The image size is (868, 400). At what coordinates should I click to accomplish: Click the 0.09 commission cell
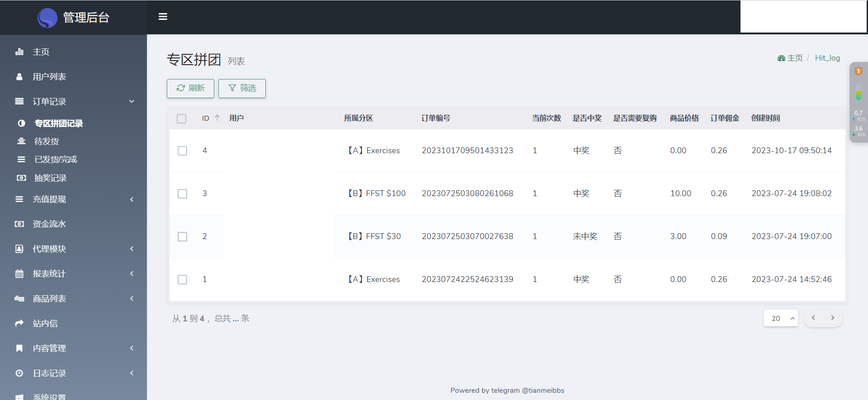point(719,236)
